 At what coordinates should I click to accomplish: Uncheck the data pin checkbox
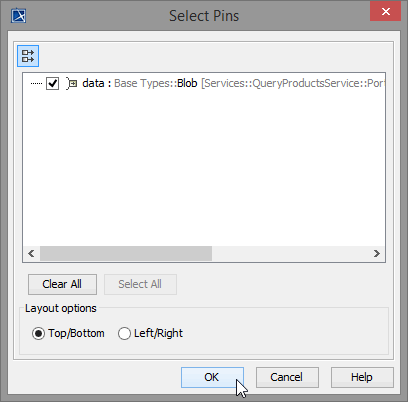tap(52, 83)
